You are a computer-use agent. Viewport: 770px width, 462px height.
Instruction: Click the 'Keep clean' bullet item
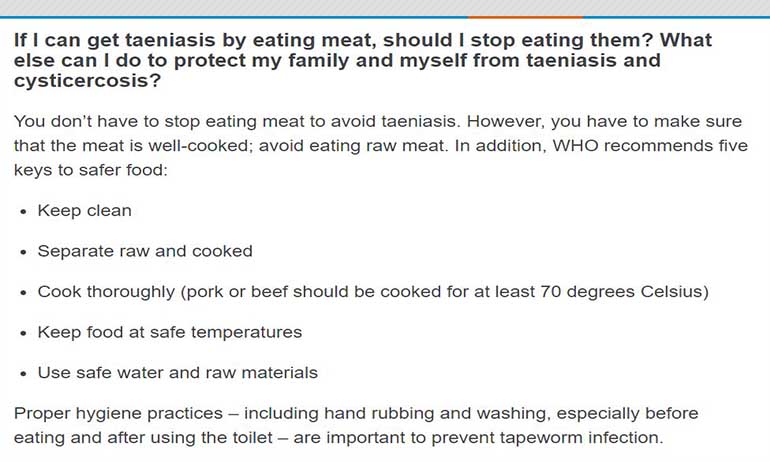coord(84,211)
